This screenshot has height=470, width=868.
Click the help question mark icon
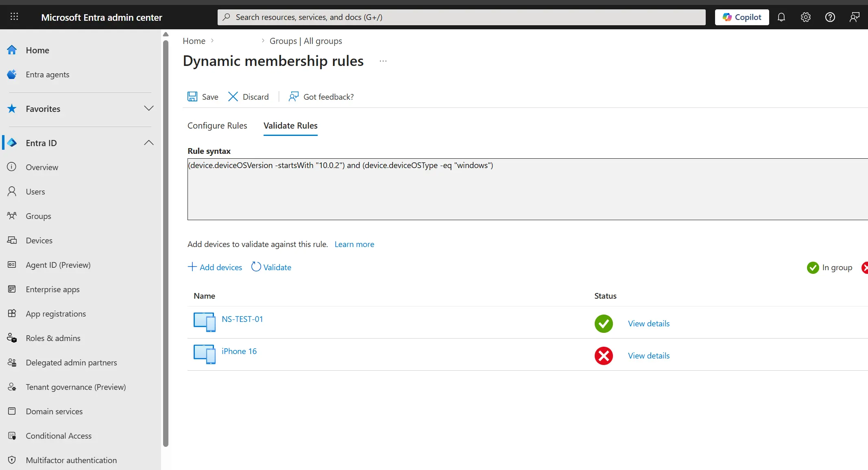(830, 17)
